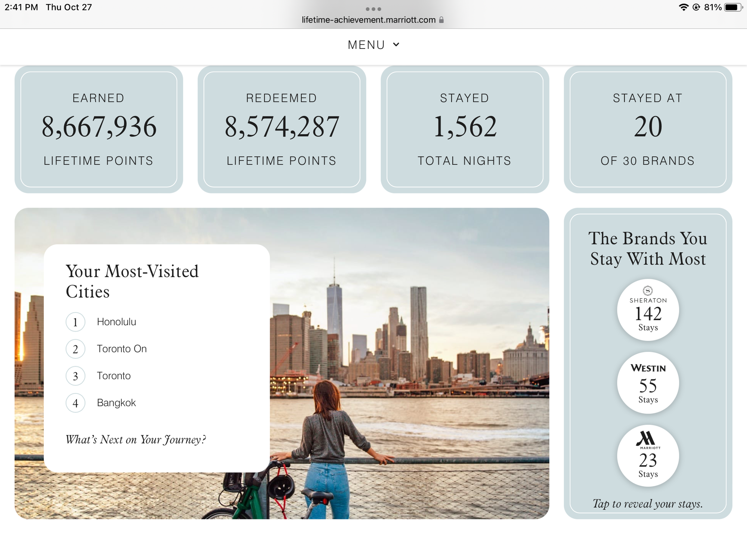Tap the Wi-Fi status icon

(684, 7)
